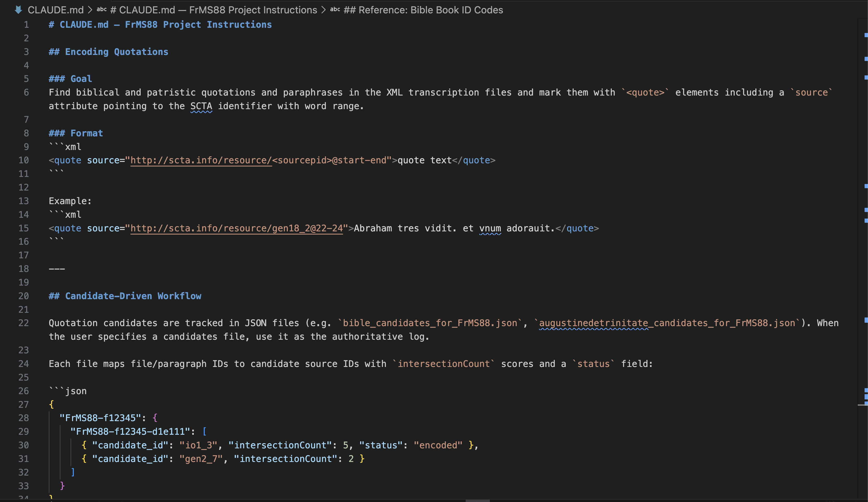Click the abc symbol icon before the Reference breadcrumb
The width and height of the screenshot is (868, 502).
pos(335,10)
